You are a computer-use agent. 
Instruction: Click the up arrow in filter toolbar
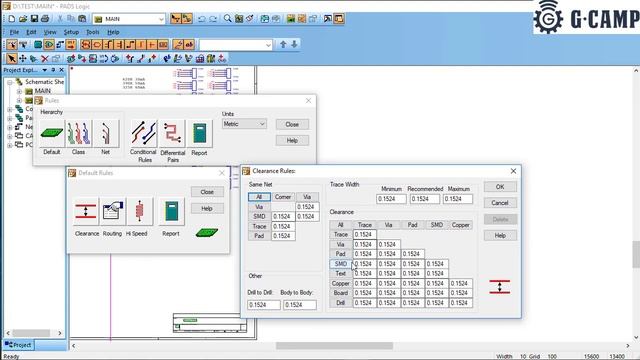[283, 44]
